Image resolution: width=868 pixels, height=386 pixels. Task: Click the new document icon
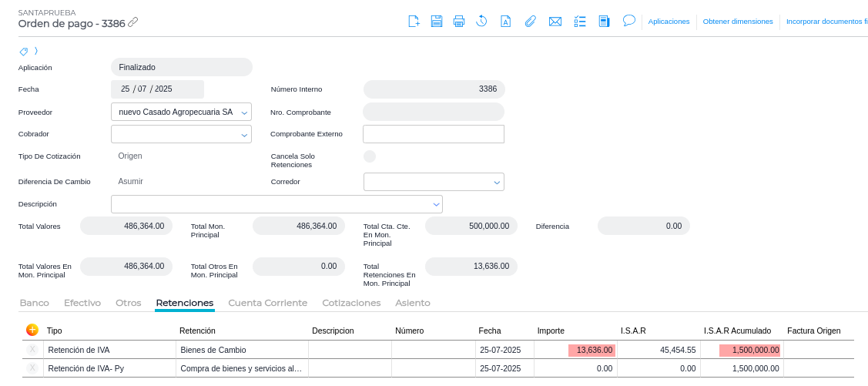(414, 22)
